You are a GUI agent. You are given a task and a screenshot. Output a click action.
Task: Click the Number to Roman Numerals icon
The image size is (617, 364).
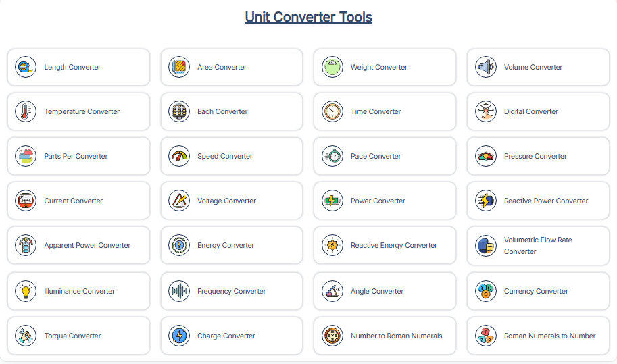coord(332,336)
